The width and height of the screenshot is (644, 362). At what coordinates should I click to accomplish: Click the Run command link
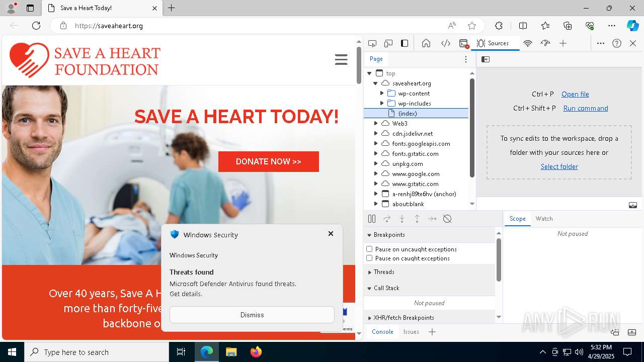[x=586, y=108]
